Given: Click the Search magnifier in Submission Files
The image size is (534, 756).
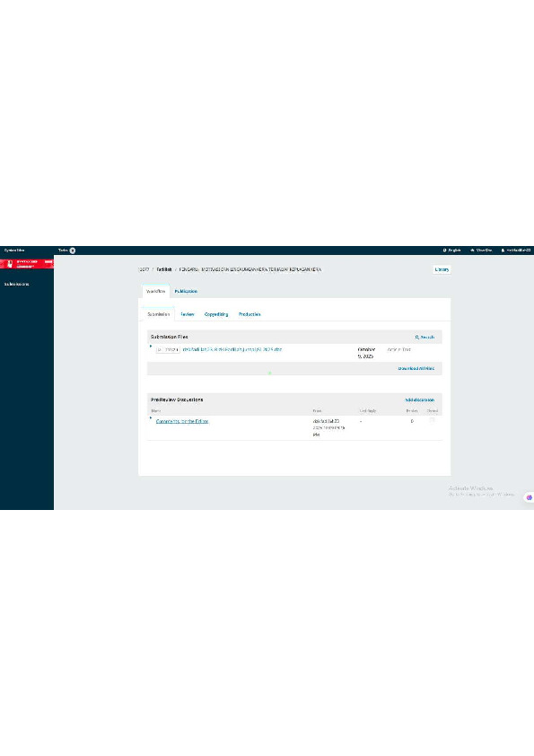Looking at the screenshot, I should pyautogui.click(x=425, y=337).
